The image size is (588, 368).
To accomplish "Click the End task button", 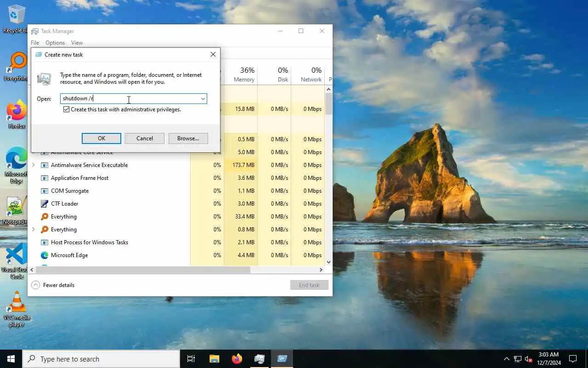I will click(309, 285).
